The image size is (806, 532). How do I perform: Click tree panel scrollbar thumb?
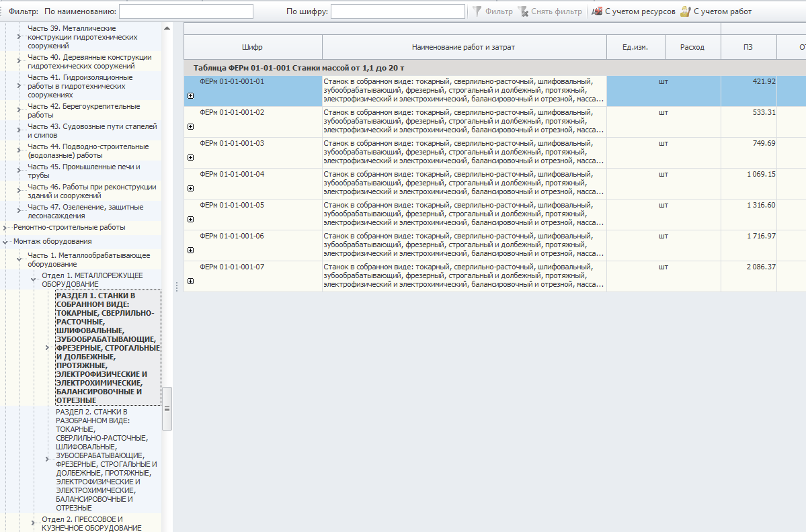[x=167, y=409]
